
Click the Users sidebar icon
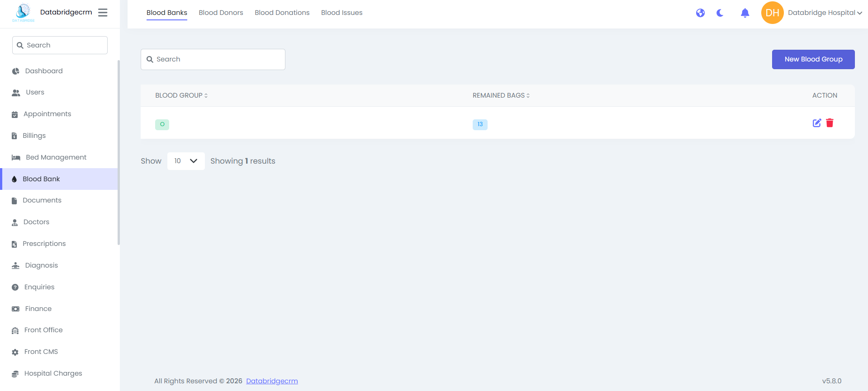click(16, 93)
